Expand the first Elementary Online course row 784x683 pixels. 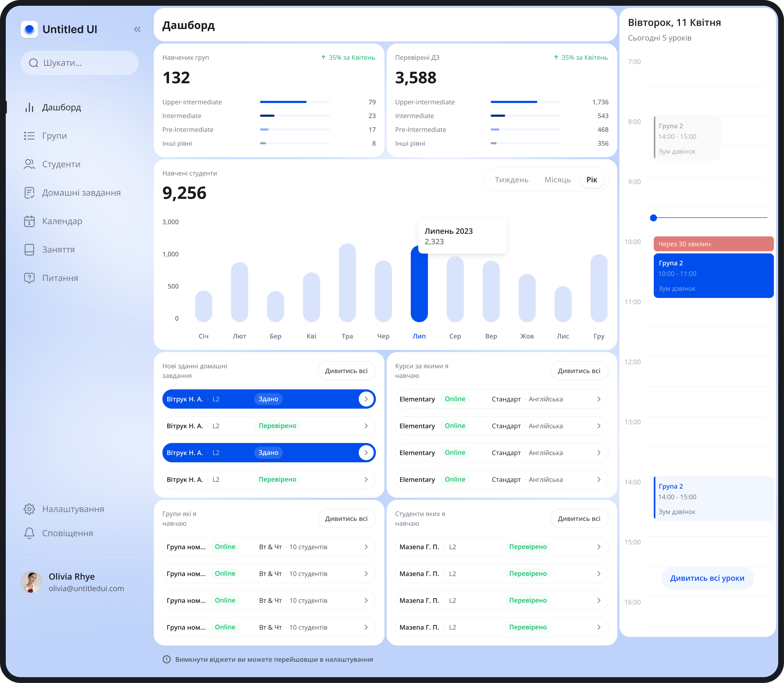point(599,399)
